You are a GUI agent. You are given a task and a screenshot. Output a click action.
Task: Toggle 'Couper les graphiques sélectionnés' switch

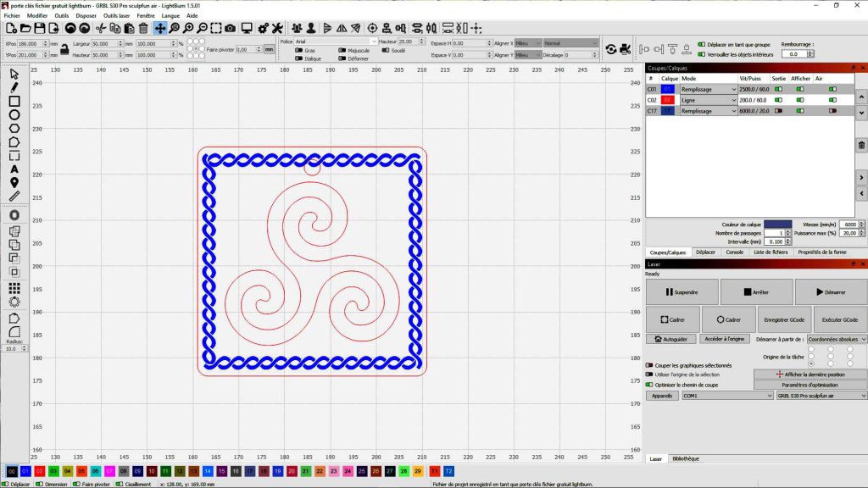[x=649, y=365]
